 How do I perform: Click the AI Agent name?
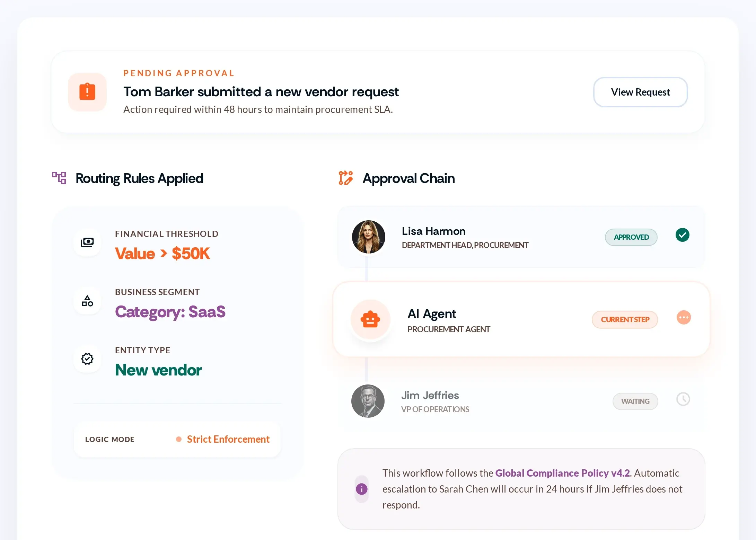click(x=431, y=313)
